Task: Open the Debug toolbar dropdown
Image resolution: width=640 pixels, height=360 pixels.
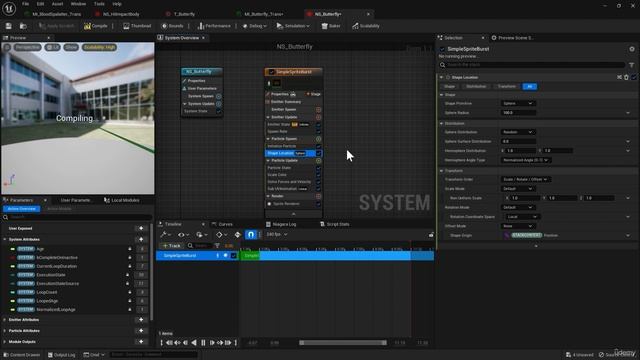Action: click(x=254, y=26)
